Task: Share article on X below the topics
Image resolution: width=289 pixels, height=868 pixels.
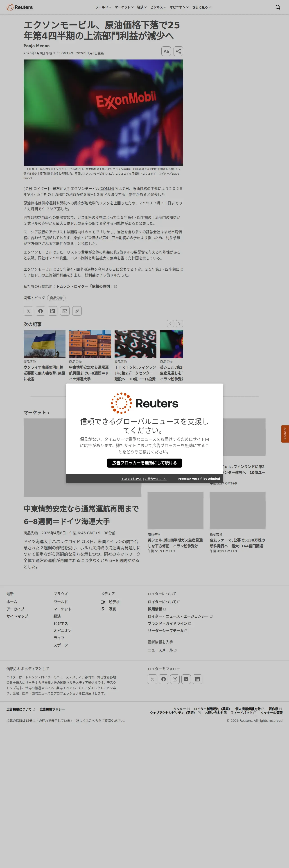Action: coord(28,311)
